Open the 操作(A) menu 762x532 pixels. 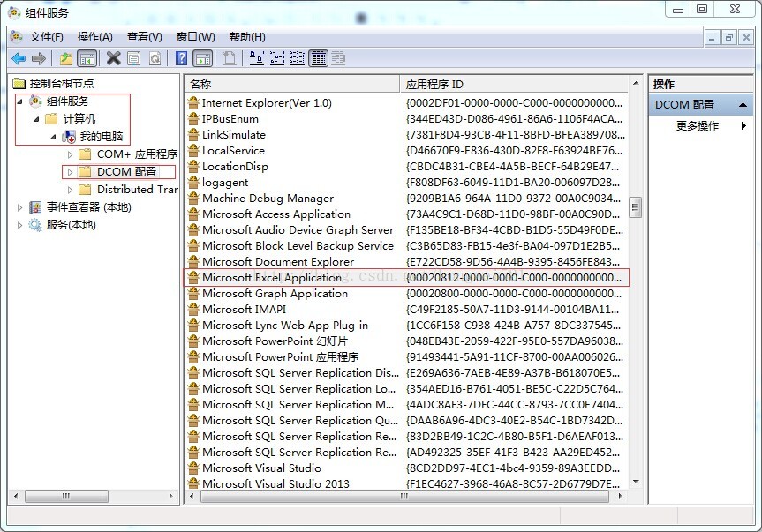[x=94, y=37]
